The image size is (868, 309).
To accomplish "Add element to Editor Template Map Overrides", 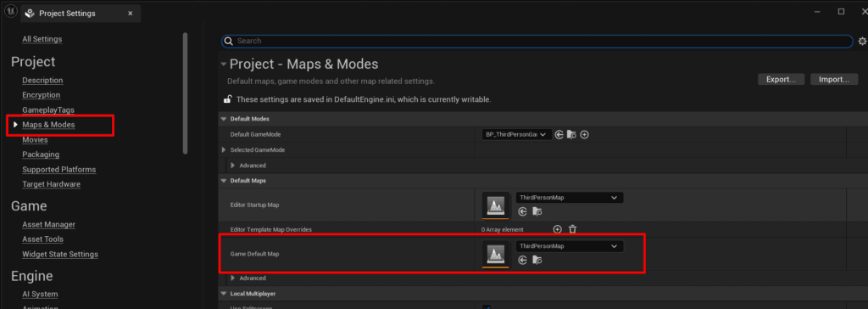I will (558, 229).
